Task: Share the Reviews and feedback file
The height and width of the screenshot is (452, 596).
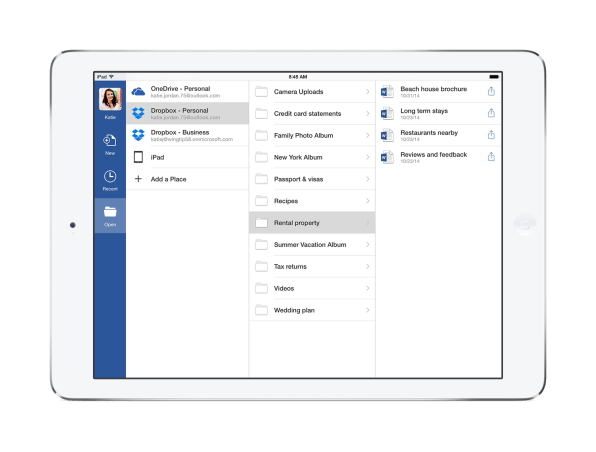Action: [x=491, y=156]
